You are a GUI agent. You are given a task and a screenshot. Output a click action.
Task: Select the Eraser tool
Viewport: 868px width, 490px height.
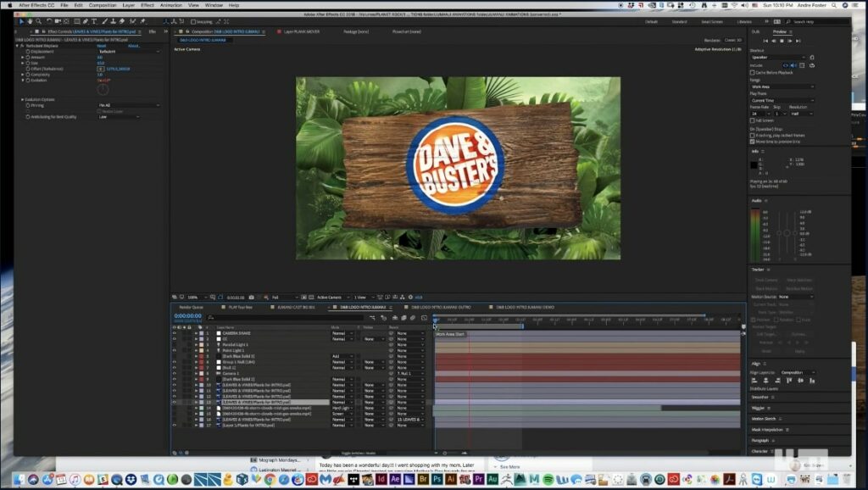tap(122, 21)
